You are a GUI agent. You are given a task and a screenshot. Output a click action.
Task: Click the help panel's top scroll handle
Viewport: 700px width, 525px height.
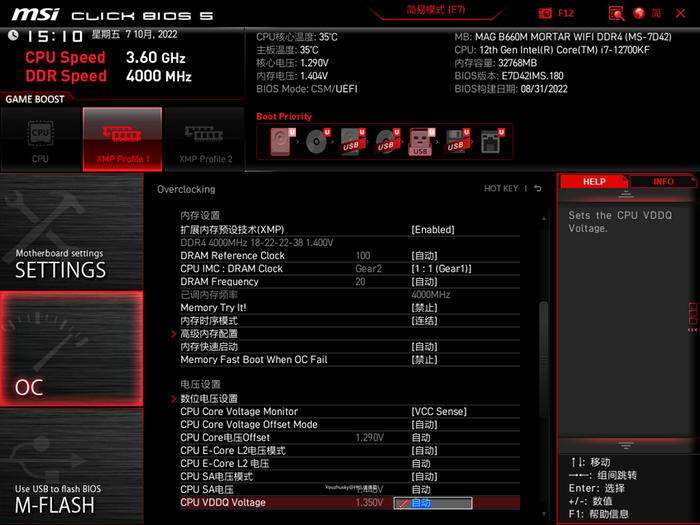626,194
